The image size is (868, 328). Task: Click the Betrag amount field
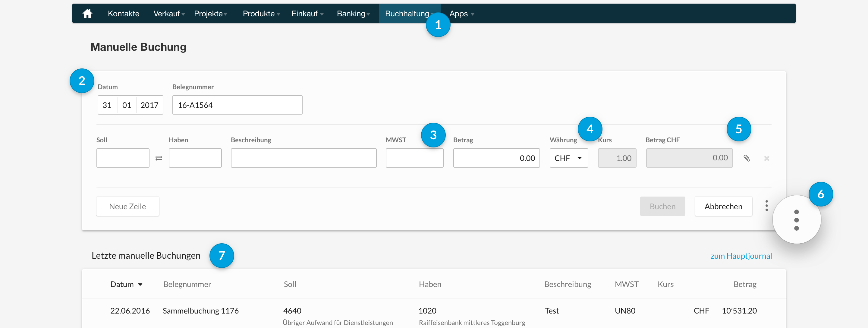click(x=496, y=158)
